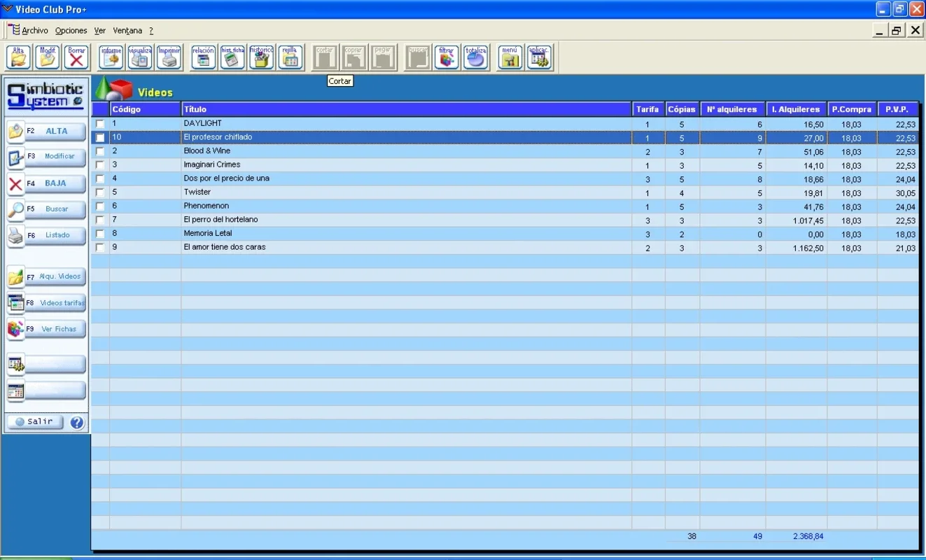The image size is (926, 560).
Task: Click the buscar toolbar icon
Action: click(418, 57)
